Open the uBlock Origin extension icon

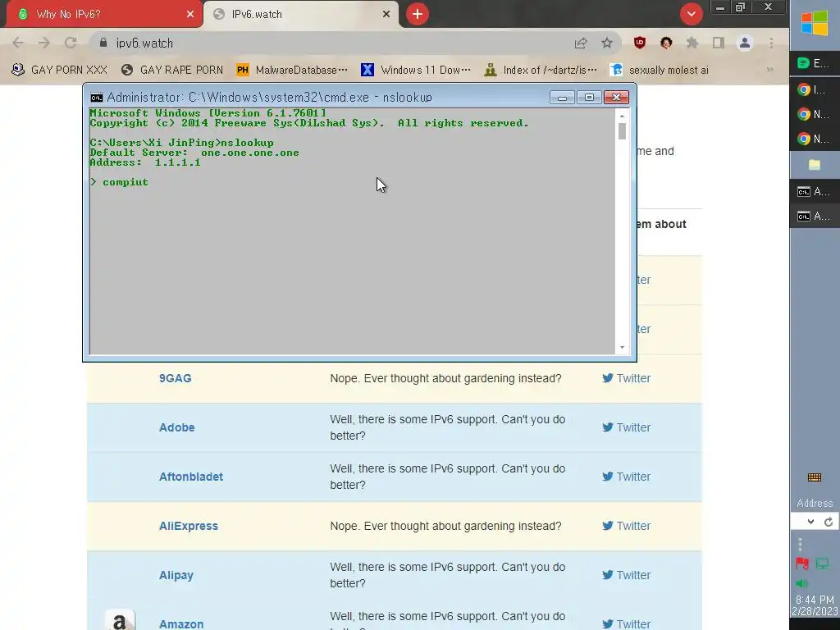click(x=640, y=43)
